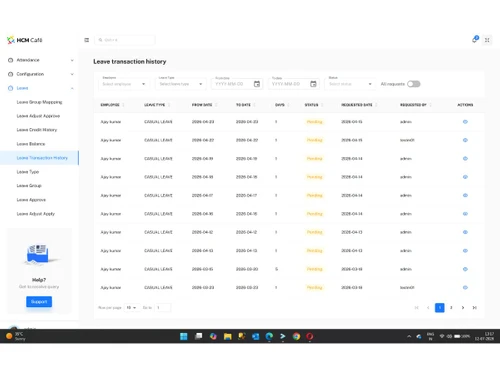The image size is (500, 375).
Task: Sort by Status column icon
Action: coord(322,105)
